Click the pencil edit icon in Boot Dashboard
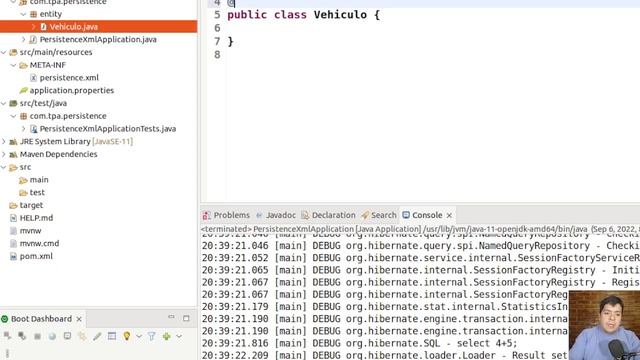640x360 pixels. (x=97, y=336)
